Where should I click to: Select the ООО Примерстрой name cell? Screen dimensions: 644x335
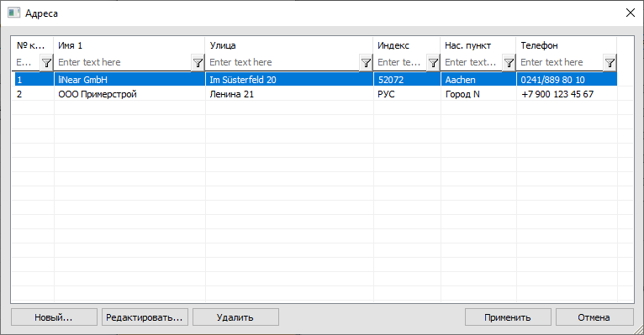(x=129, y=94)
